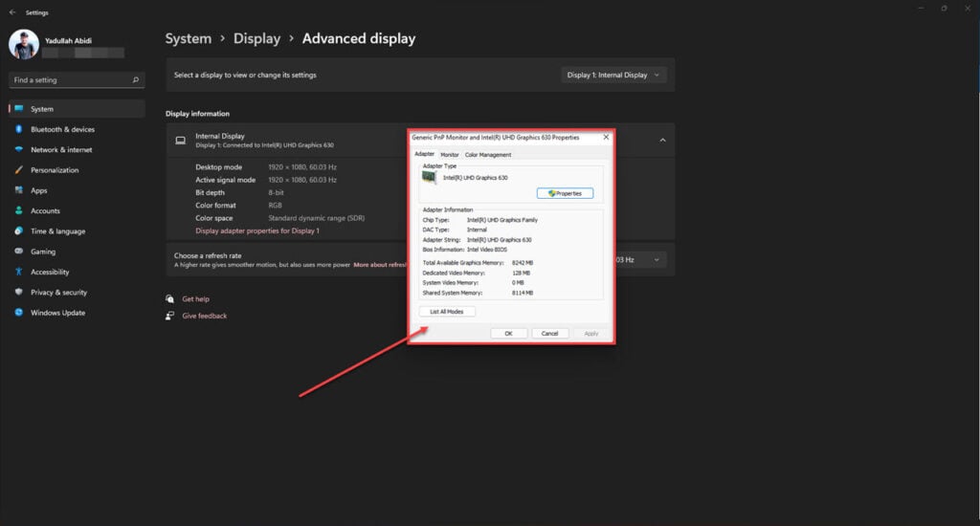This screenshot has height=526, width=980.
Task: Switch to the Color Management tab
Action: [x=487, y=154]
